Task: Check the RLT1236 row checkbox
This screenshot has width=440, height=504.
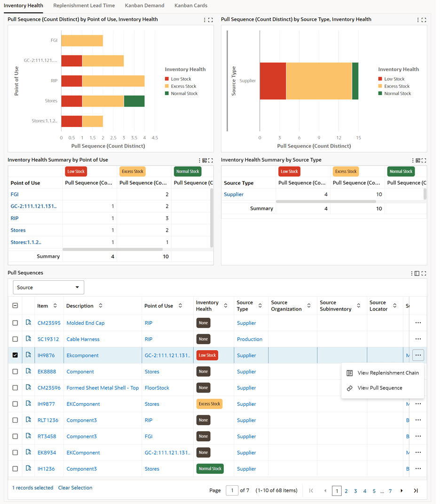Action: click(x=15, y=420)
